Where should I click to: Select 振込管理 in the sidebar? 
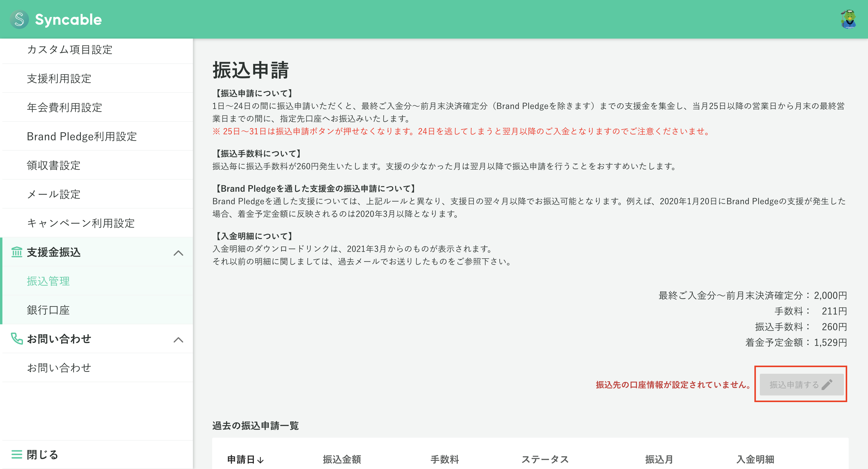coord(49,281)
